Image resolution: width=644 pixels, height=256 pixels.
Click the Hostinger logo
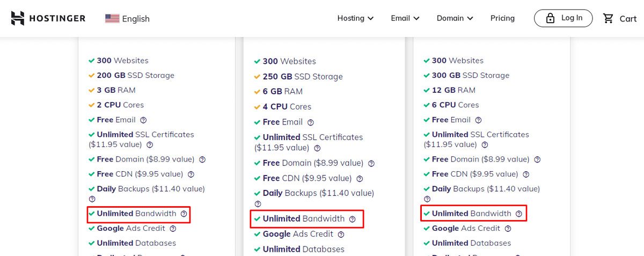(x=48, y=18)
